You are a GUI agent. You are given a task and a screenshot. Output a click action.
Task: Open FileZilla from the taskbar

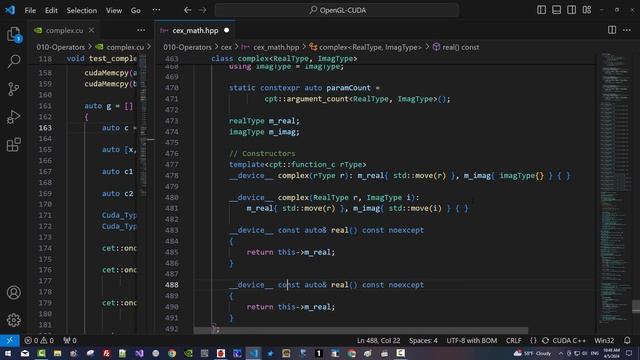[x=107, y=353]
